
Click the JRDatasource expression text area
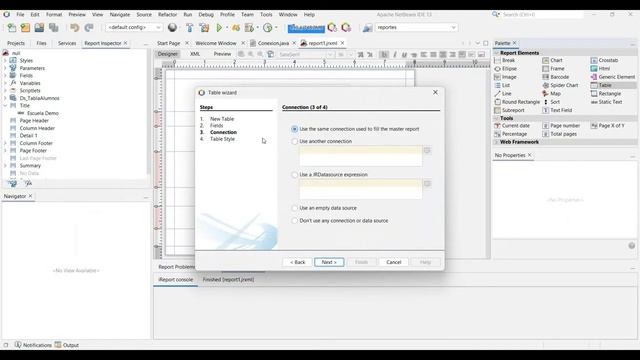(361, 189)
